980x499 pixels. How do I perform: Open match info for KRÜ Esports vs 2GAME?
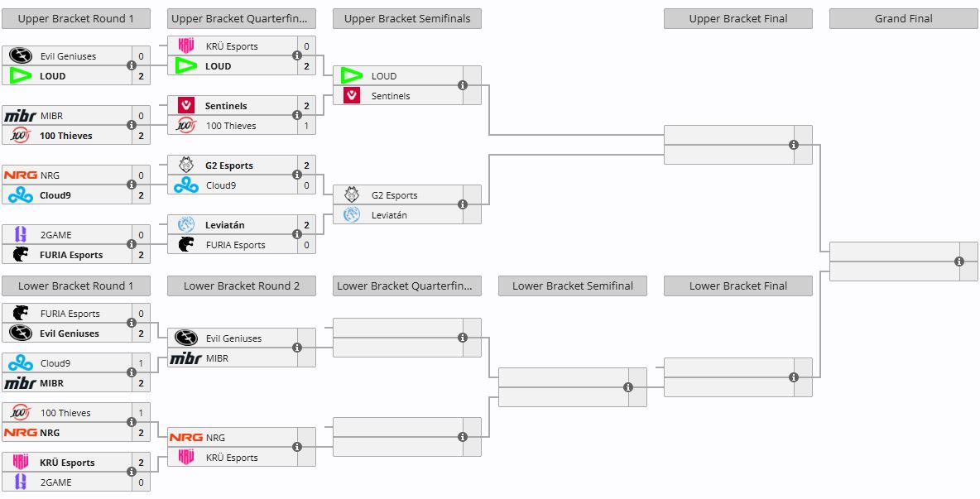pyautogui.click(x=132, y=473)
